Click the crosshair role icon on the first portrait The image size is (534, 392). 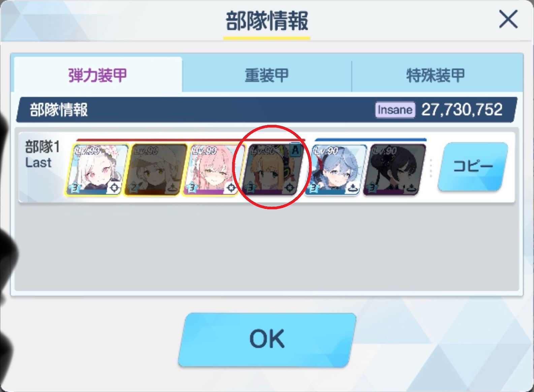click(114, 188)
